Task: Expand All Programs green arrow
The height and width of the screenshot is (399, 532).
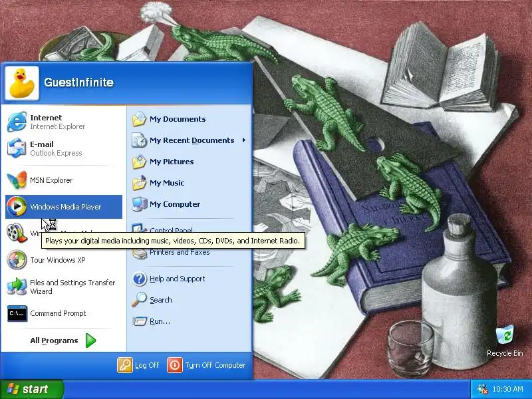Action: 90,340
